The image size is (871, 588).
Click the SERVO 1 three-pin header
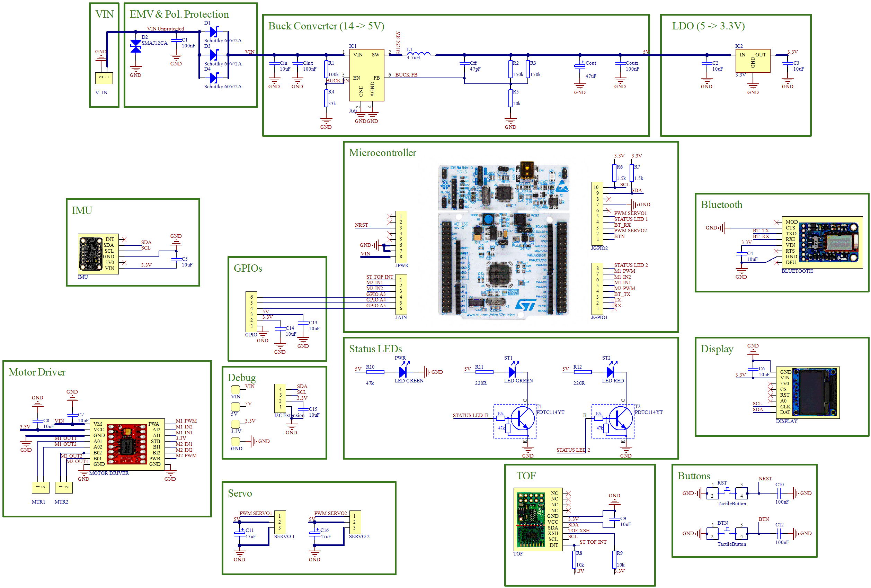[x=280, y=522]
